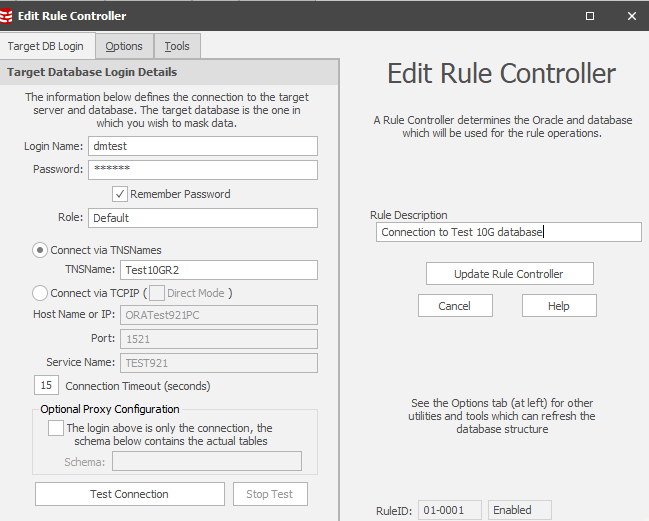Open the Options tab
The width and height of the screenshot is (649, 521).
(x=124, y=46)
